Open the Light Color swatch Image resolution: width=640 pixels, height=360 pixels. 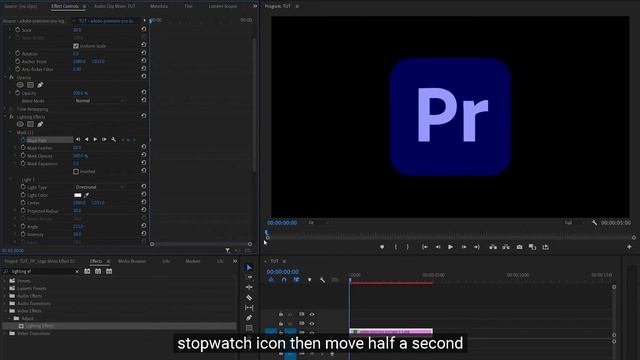(x=78, y=195)
